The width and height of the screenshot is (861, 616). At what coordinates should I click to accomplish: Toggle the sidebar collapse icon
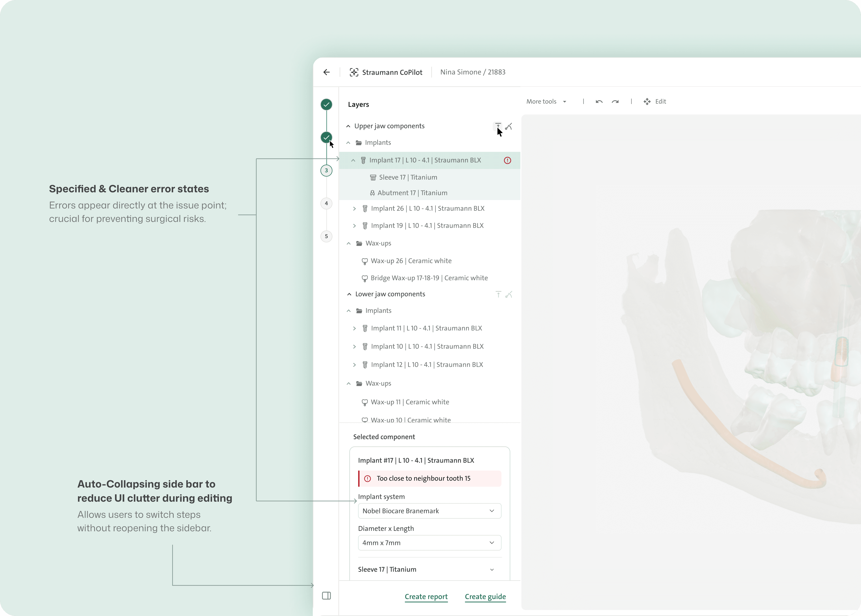coord(326,595)
